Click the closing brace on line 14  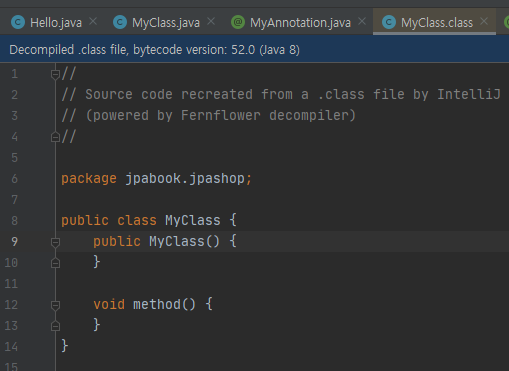[x=65, y=346]
